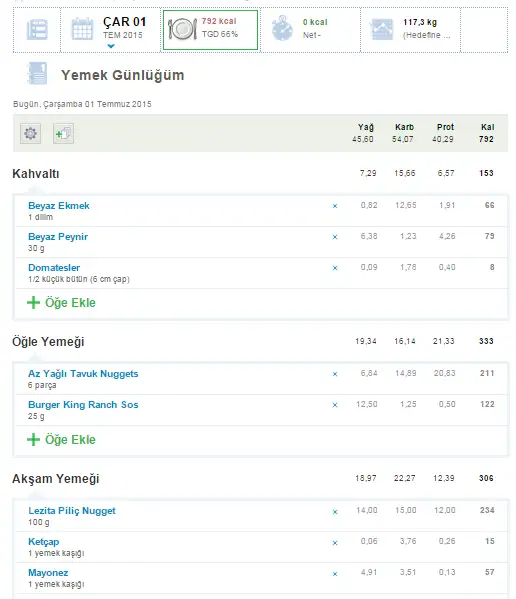Open the Lezita Piliç Nugget link
Image resolution: width=516 pixels, height=599 pixels.
(x=72, y=511)
